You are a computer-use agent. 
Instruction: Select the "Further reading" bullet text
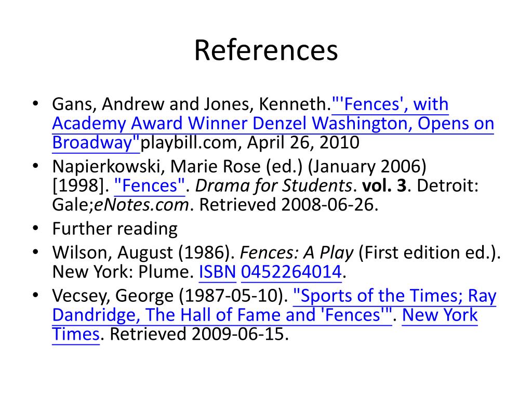tap(115, 229)
